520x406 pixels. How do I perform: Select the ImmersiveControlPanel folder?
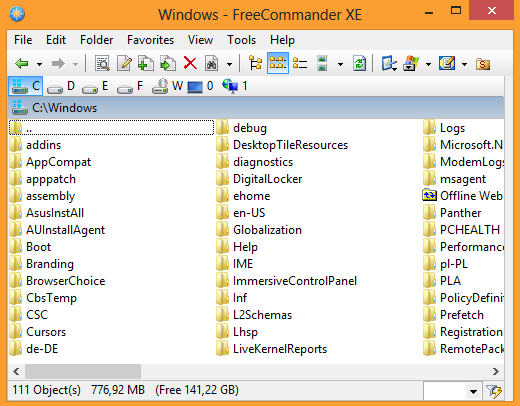click(x=287, y=281)
